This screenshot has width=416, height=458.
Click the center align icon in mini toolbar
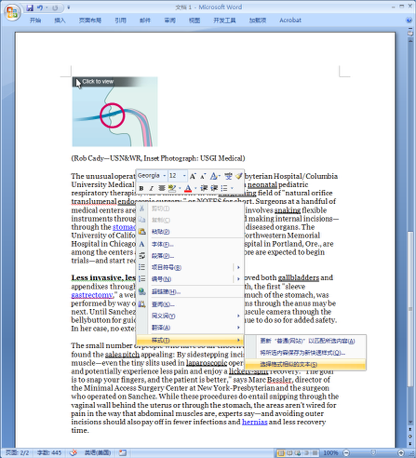(x=161, y=188)
